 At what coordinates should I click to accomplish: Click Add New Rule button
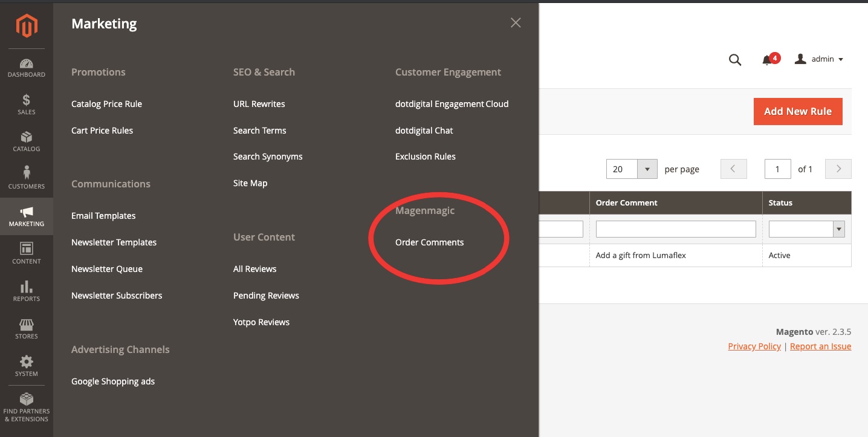pyautogui.click(x=798, y=111)
